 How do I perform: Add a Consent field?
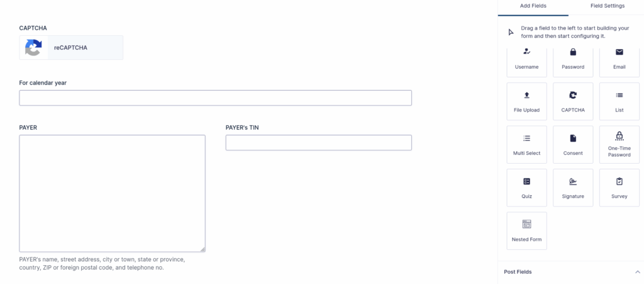click(x=573, y=145)
